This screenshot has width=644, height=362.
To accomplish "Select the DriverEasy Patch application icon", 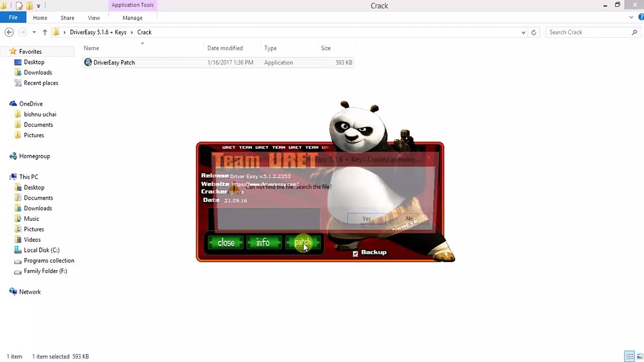I will click(x=88, y=62).
